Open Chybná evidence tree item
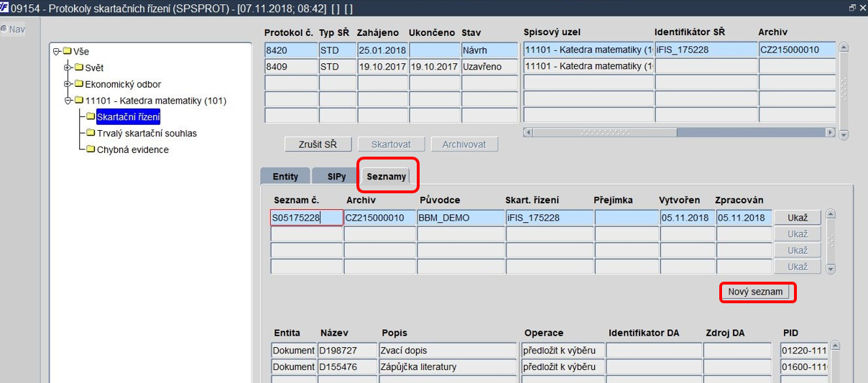This screenshot has height=383, width=868. click(133, 149)
